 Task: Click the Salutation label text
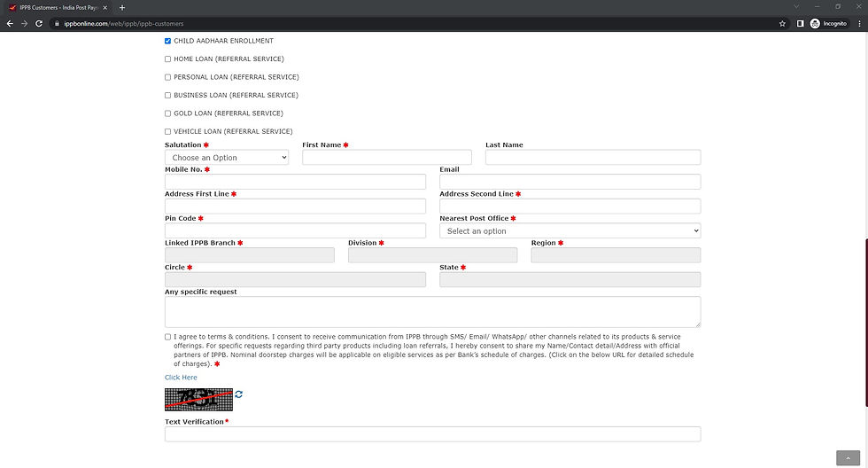[x=182, y=145]
